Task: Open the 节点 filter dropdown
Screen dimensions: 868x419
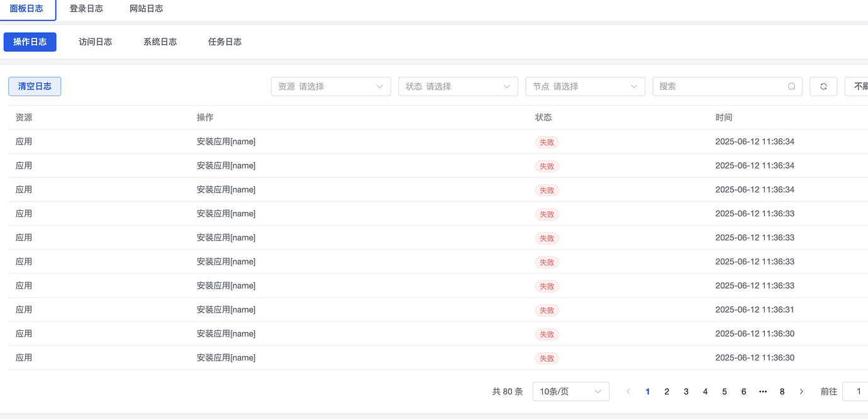Action: pos(585,87)
